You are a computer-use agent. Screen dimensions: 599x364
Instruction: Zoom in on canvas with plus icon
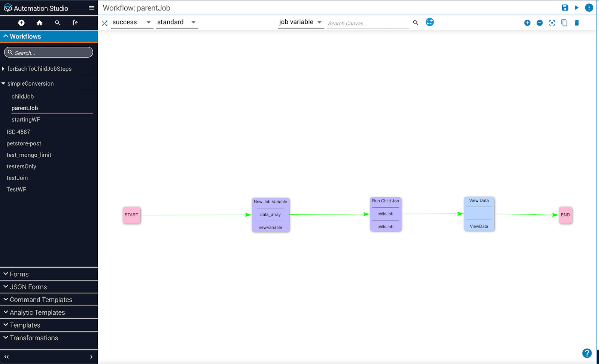(x=527, y=23)
